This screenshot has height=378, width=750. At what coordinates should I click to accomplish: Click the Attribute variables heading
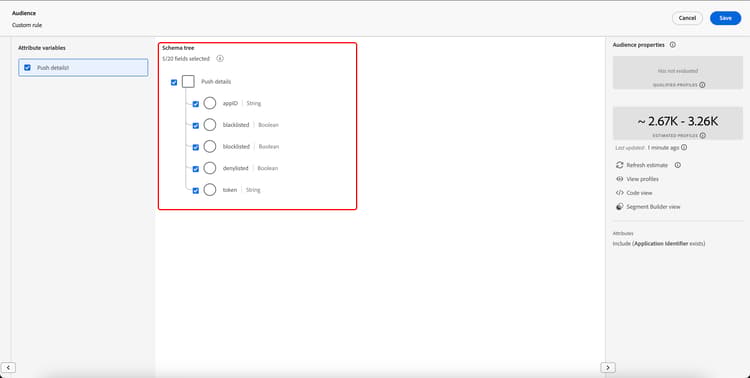[42, 48]
